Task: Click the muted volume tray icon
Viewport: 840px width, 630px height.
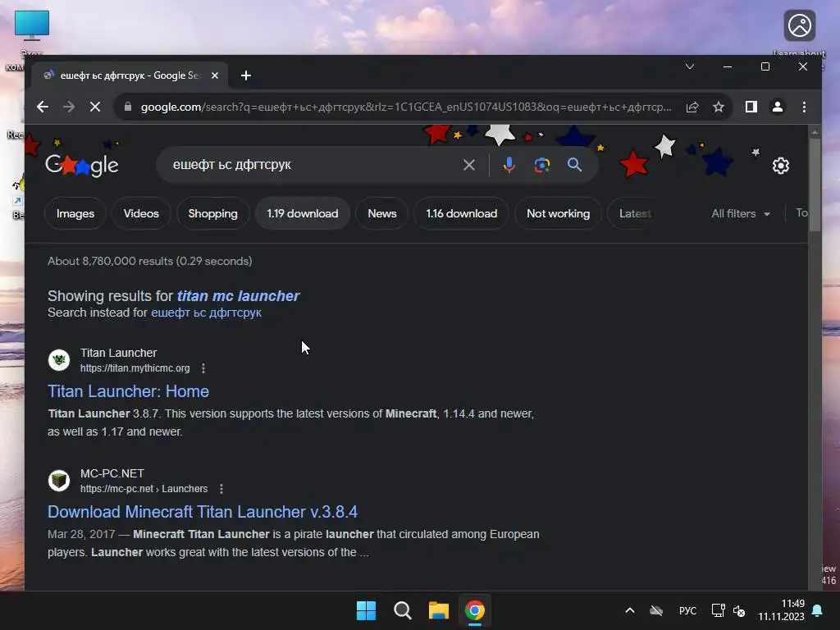Action: pyautogui.click(x=739, y=610)
